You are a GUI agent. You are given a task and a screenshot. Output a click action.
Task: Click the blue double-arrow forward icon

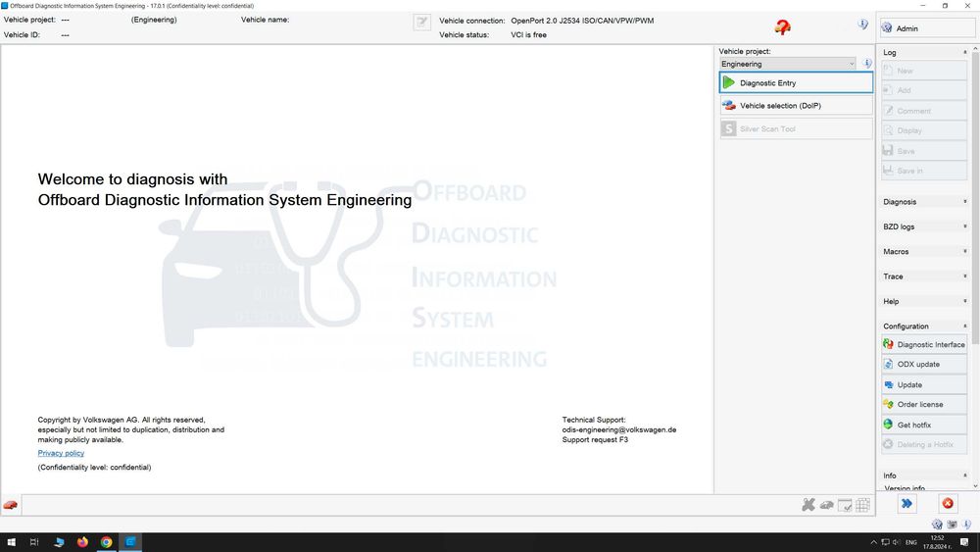(906, 503)
